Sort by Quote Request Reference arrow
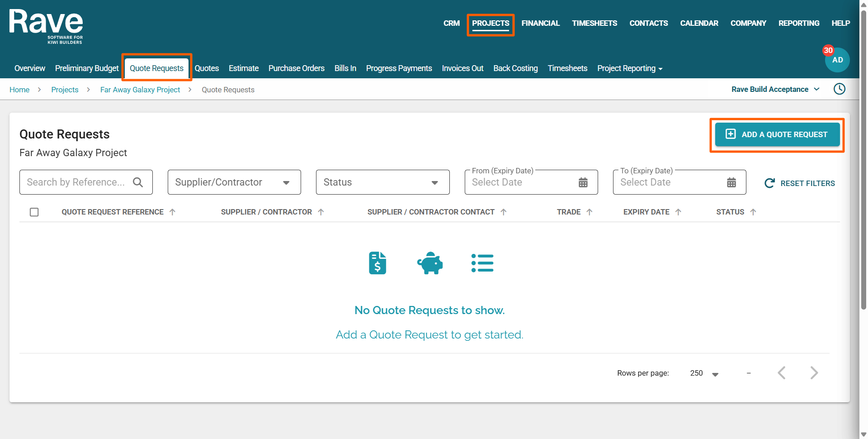Screen dimensions: 868x439 [172, 212]
